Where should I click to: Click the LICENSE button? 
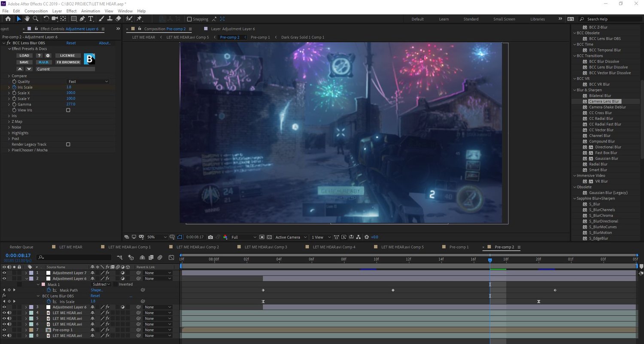[x=67, y=55]
